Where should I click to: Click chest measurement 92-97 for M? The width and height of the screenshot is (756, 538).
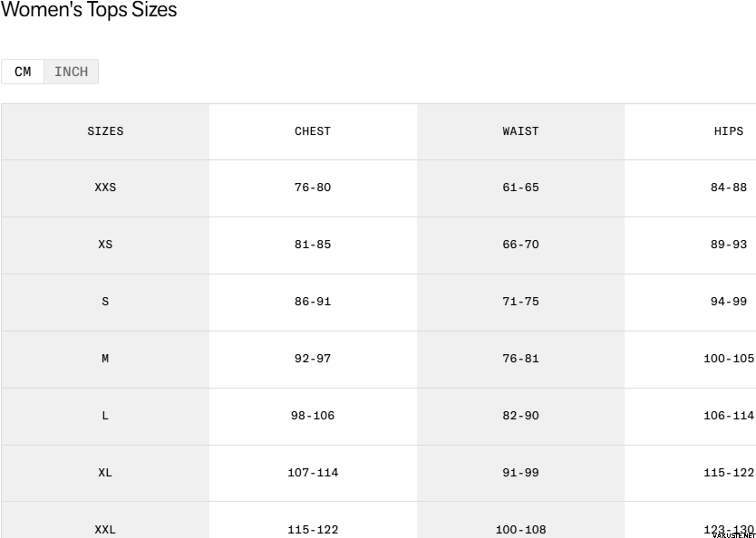point(313,359)
